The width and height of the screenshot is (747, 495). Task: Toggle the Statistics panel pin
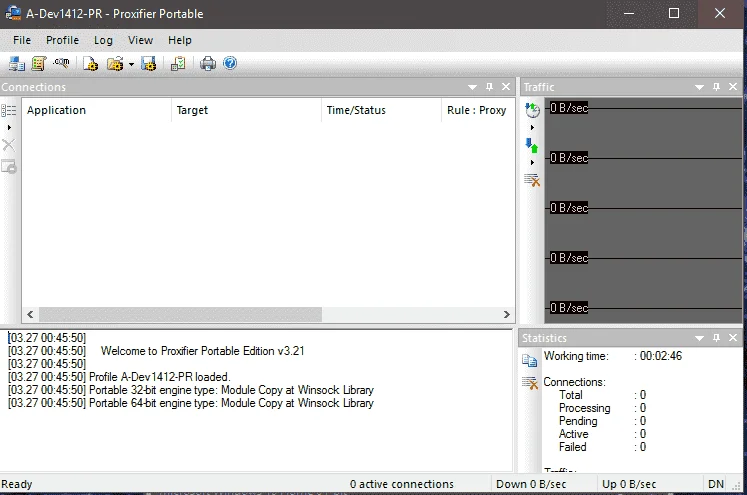pos(717,338)
